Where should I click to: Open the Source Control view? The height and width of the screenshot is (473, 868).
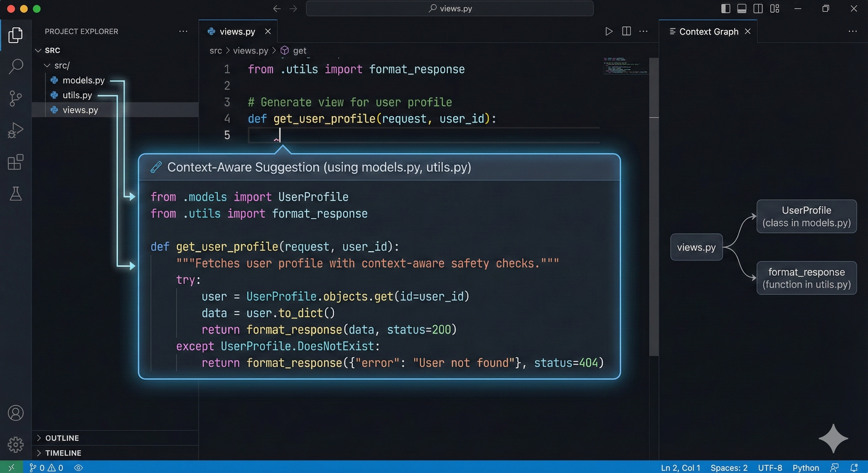15,98
